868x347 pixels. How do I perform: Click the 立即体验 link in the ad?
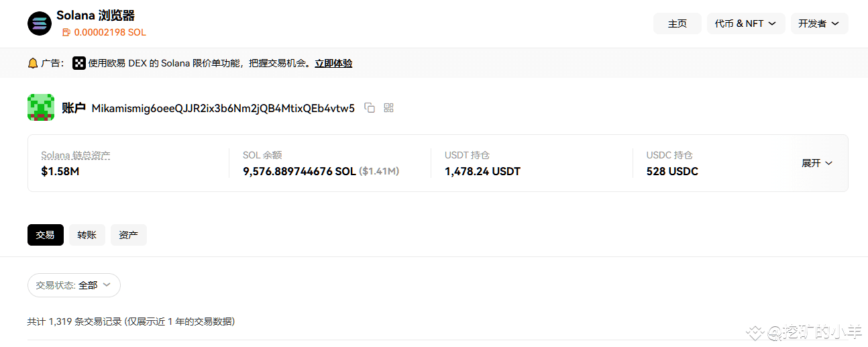click(x=333, y=63)
